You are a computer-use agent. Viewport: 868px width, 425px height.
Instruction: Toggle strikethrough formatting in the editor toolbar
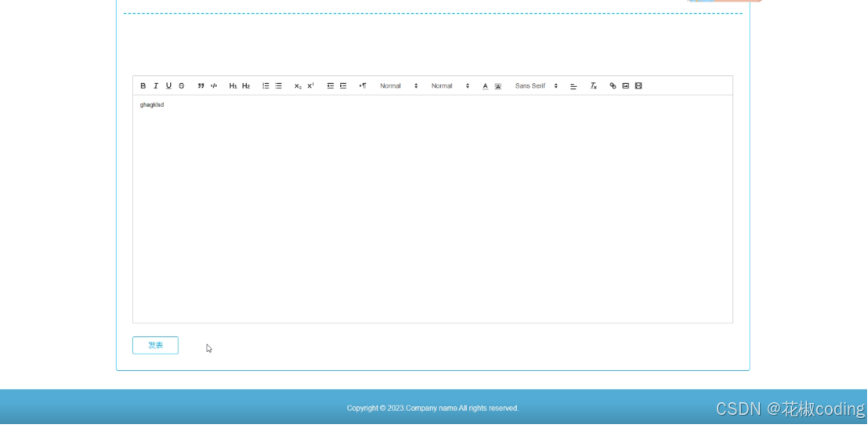[x=182, y=86]
